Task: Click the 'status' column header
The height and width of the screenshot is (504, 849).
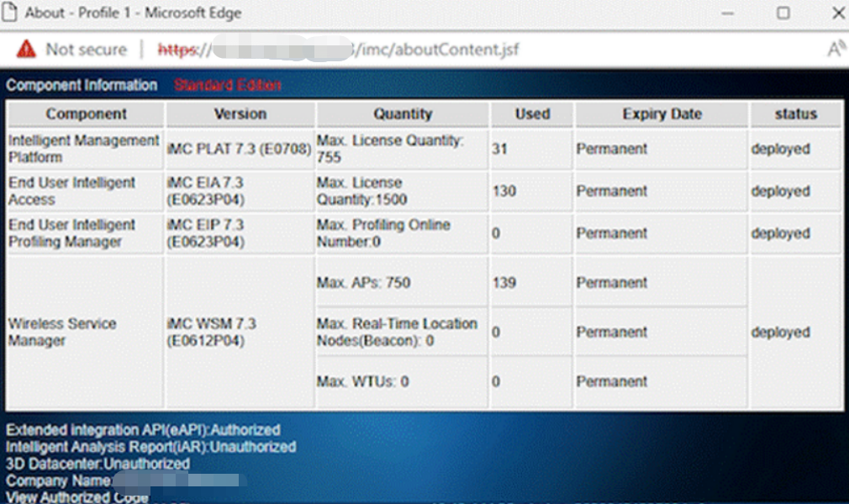Action: point(795,113)
